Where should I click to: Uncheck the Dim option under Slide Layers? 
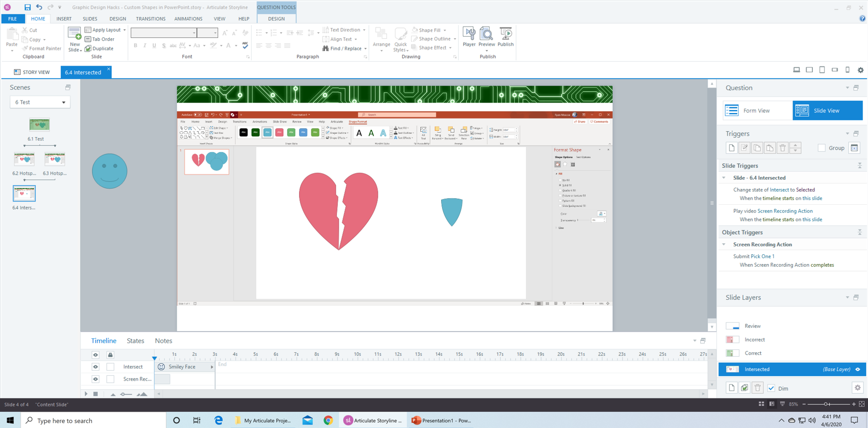[771, 388]
